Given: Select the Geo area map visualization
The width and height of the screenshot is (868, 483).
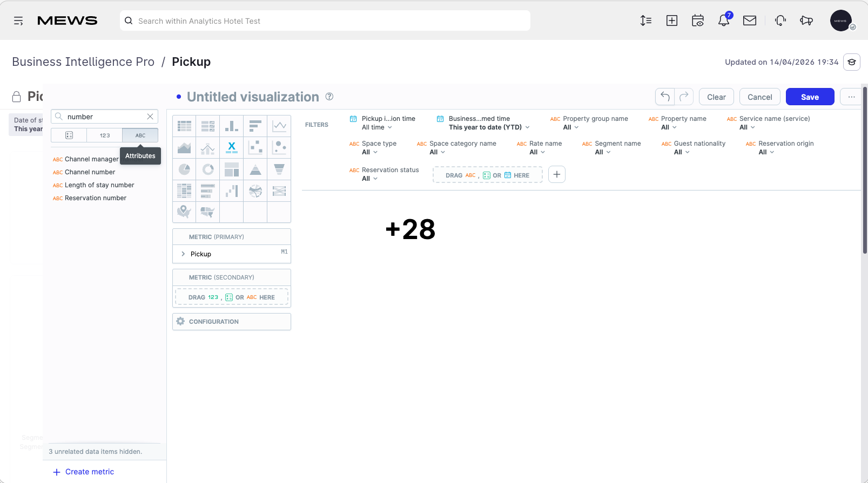Looking at the screenshot, I should coord(208,212).
